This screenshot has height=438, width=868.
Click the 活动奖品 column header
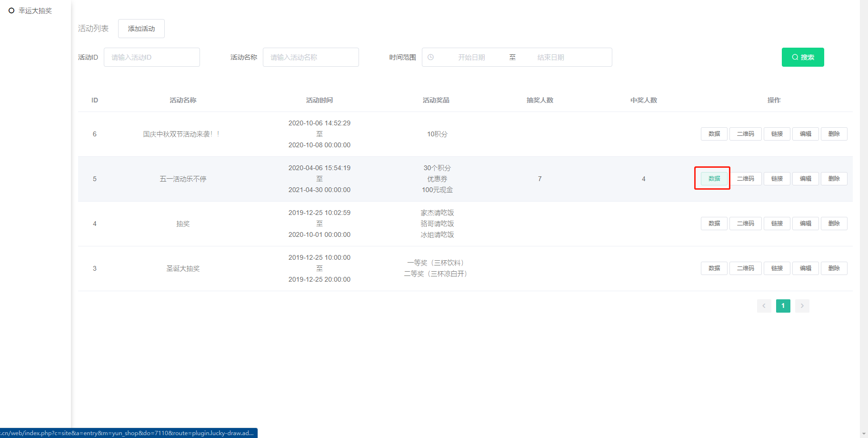(436, 100)
